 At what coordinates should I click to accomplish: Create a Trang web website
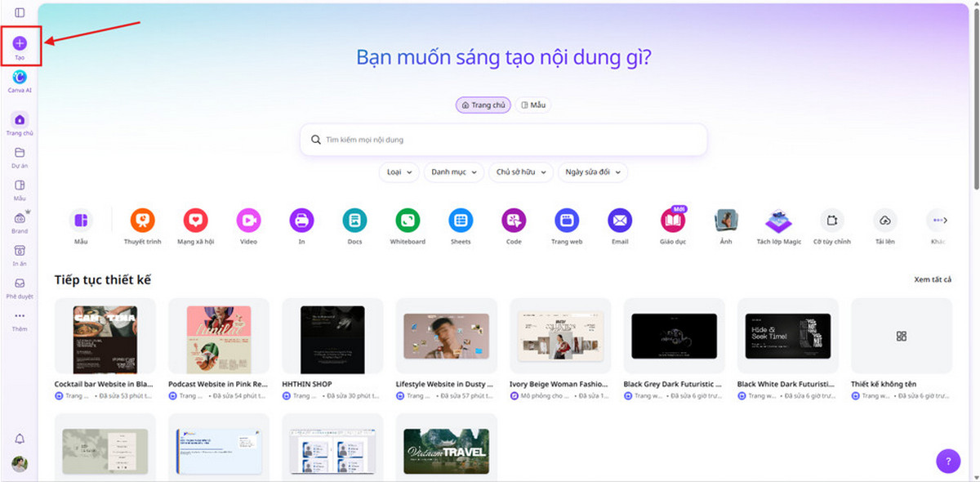(x=567, y=220)
